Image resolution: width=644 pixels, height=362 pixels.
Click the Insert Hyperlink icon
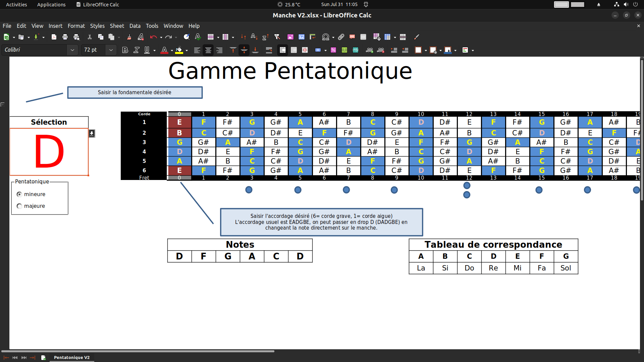pos(341,37)
